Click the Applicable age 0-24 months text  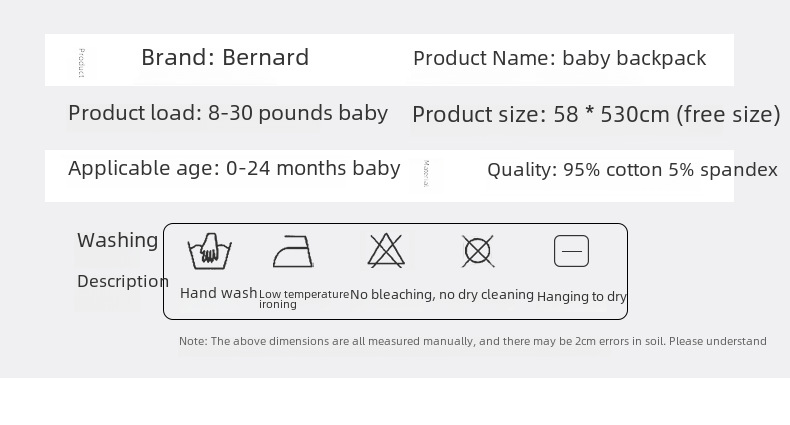pos(234,169)
